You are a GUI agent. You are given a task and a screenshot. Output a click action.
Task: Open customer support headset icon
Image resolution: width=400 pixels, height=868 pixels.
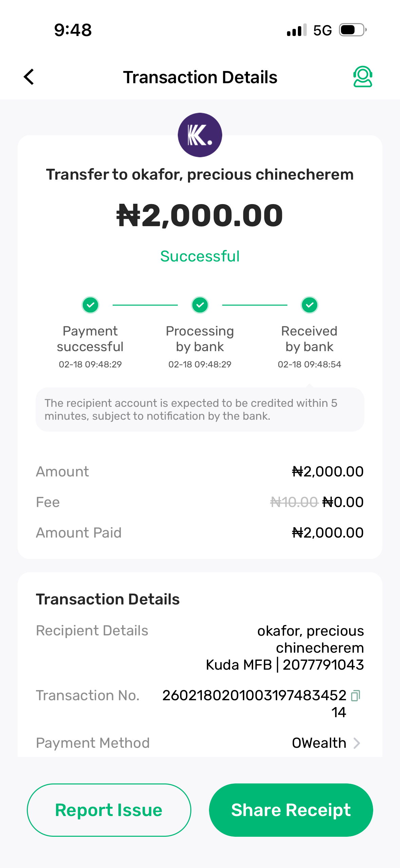point(363,77)
